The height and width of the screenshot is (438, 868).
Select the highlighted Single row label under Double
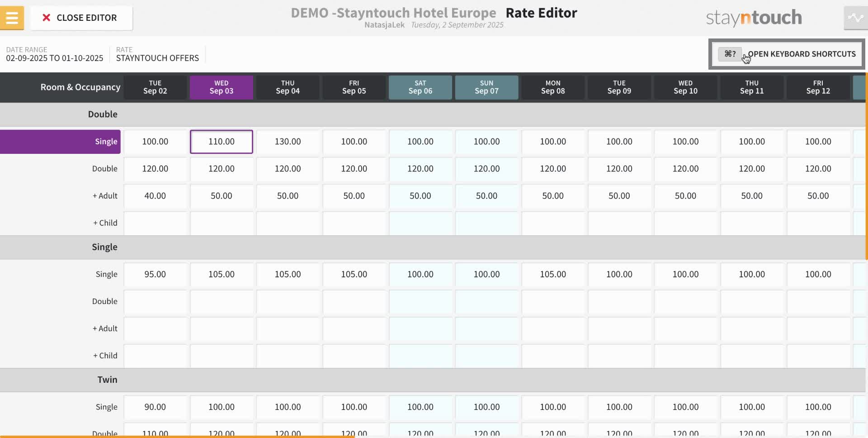[60, 142]
